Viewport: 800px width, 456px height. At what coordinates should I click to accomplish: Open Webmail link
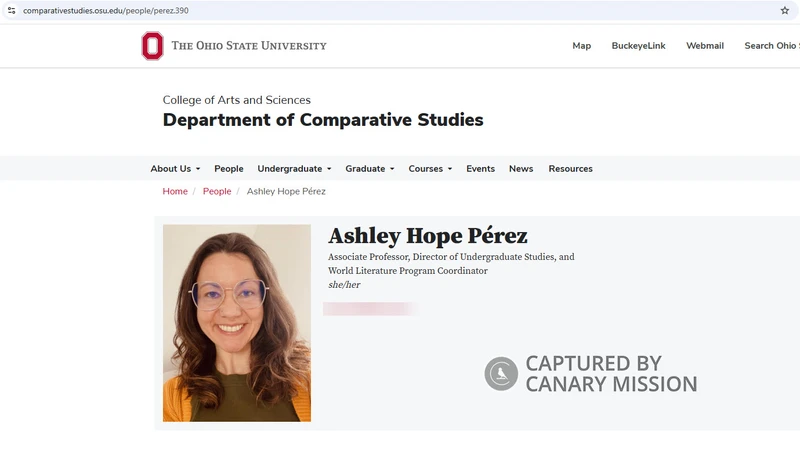(705, 46)
